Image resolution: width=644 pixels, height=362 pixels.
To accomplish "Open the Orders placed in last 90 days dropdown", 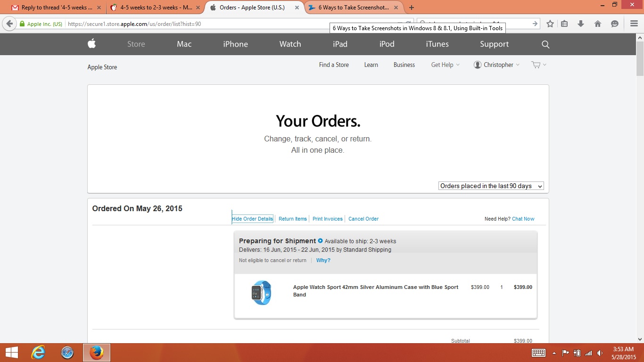I will pos(491,186).
